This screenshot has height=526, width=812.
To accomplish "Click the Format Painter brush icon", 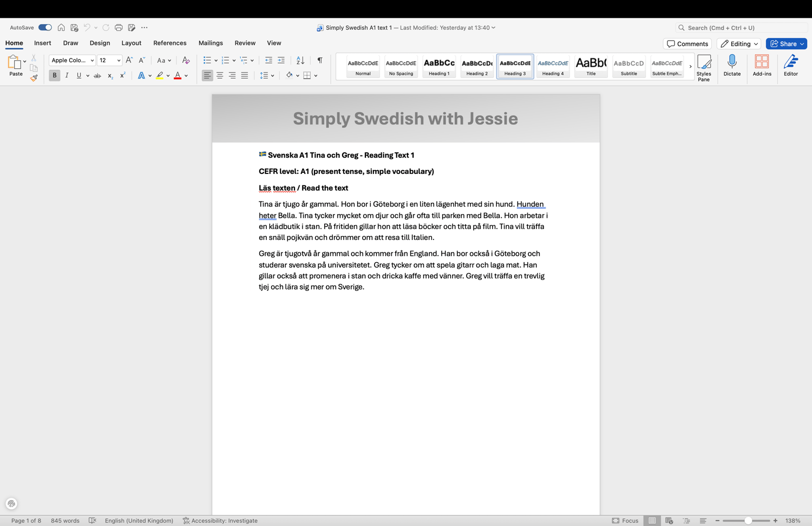I will click(34, 78).
